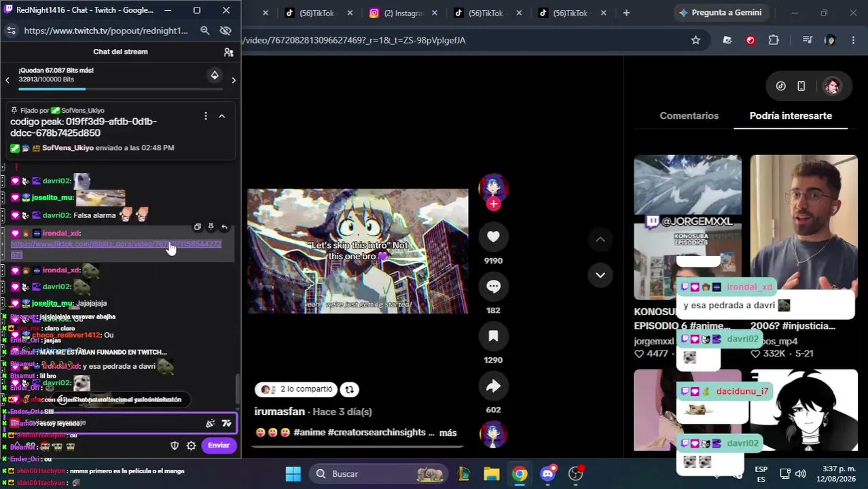Screen dimensions: 868x489
Task: Open the TikTok profile avatar in top right
Action: coord(832,86)
